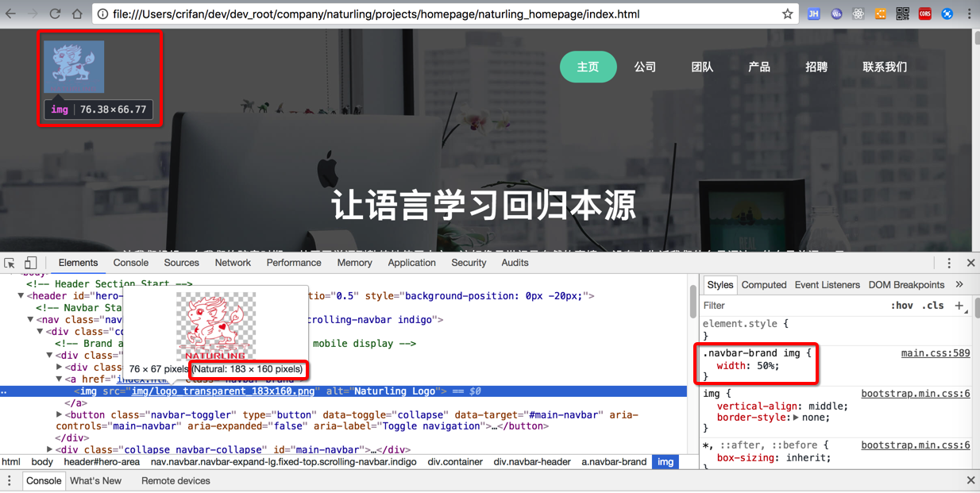Toggle the :hov element state panel
Viewport: 980px width, 493px height.
coord(901,306)
